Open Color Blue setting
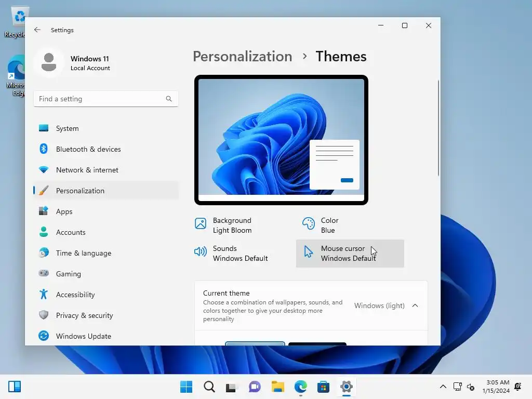The width and height of the screenshot is (532, 399). 350,225
